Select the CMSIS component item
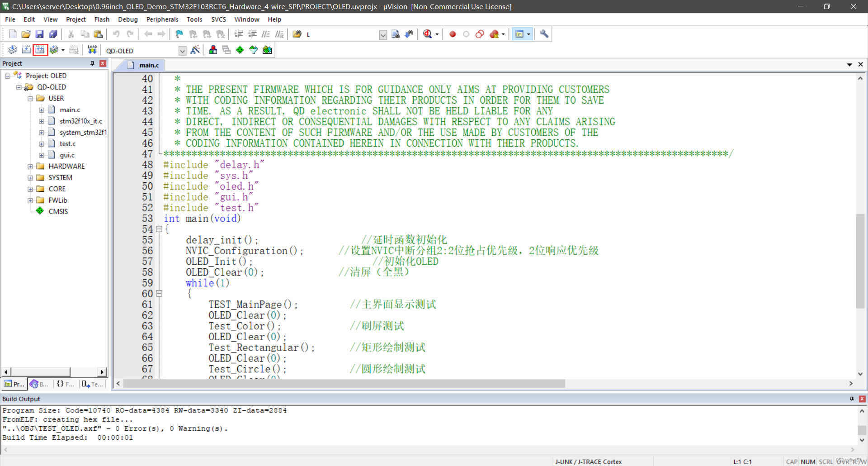This screenshot has width=868, height=466. [x=58, y=212]
